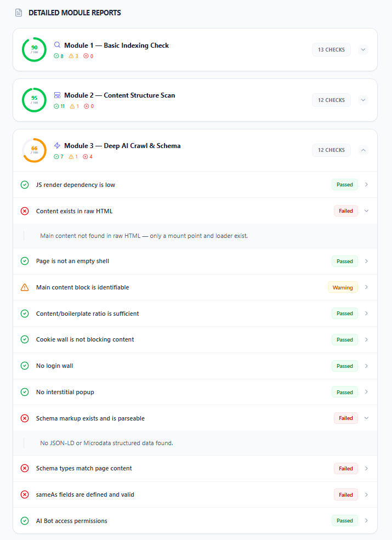Click the 90 score ring for Module 1
The width and height of the screenshot is (392, 540).
pyautogui.click(x=34, y=49)
